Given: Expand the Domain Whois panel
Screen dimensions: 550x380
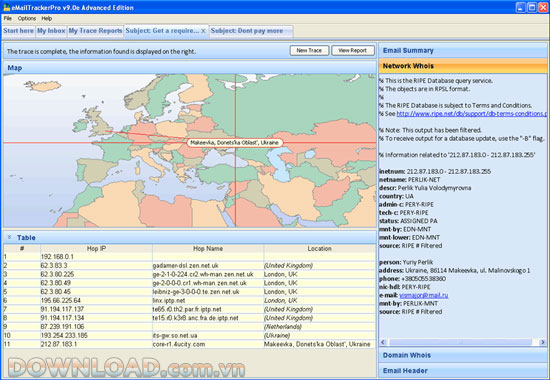Looking at the screenshot, I should (463, 355).
